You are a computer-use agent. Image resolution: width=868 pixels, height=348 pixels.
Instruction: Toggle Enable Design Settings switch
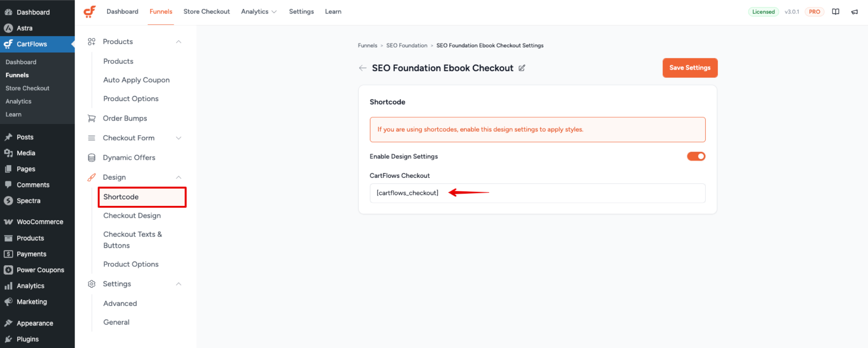click(x=696, y=157)
